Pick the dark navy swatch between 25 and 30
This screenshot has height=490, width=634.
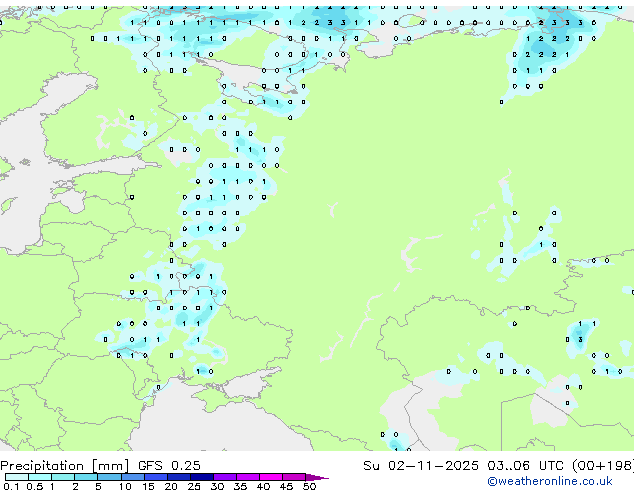tap(202, 477)
